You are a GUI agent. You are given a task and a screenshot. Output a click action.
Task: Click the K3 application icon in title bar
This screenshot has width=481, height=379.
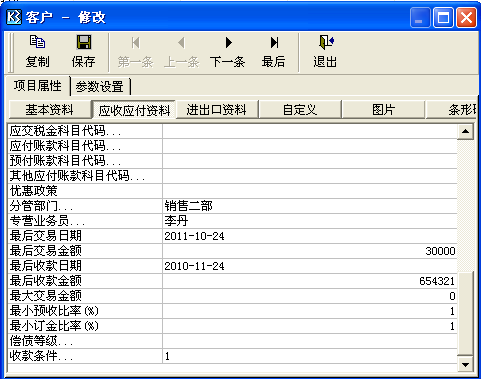pyautogui.click(x=14, y=17)
